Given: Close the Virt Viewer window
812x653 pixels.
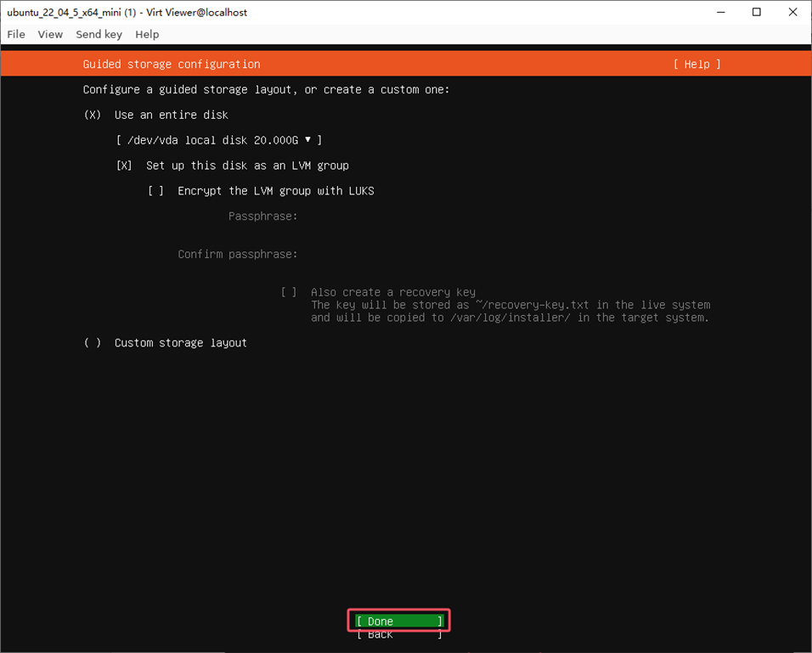Looking at the screenshot, I should pos(792,12).
